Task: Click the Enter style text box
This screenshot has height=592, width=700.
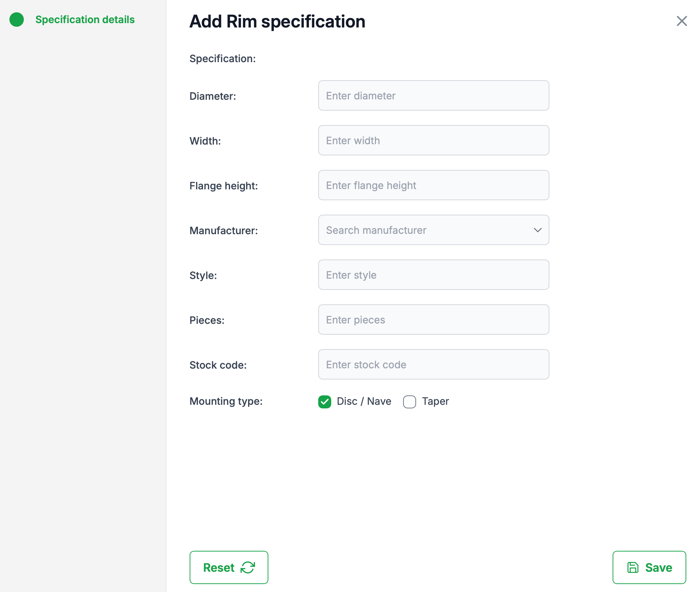Action: (x=433, y=275)
